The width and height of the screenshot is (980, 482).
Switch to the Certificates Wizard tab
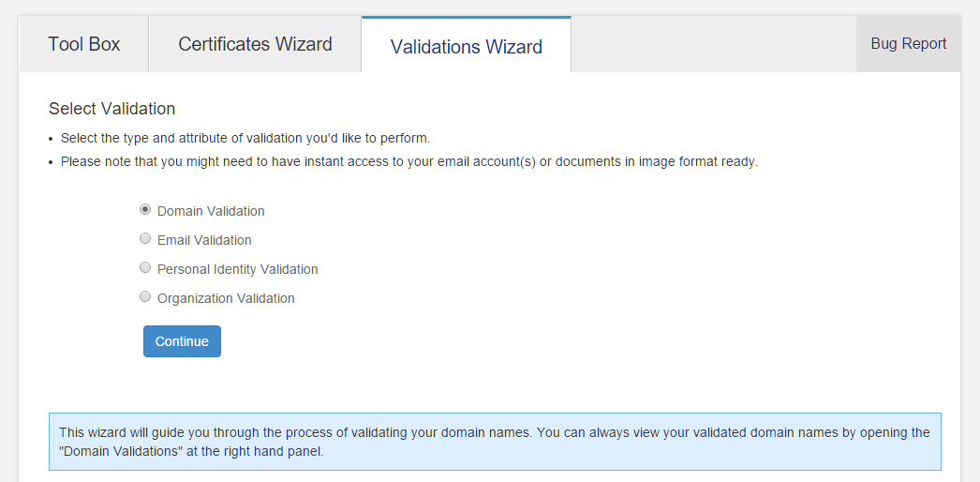255,44
